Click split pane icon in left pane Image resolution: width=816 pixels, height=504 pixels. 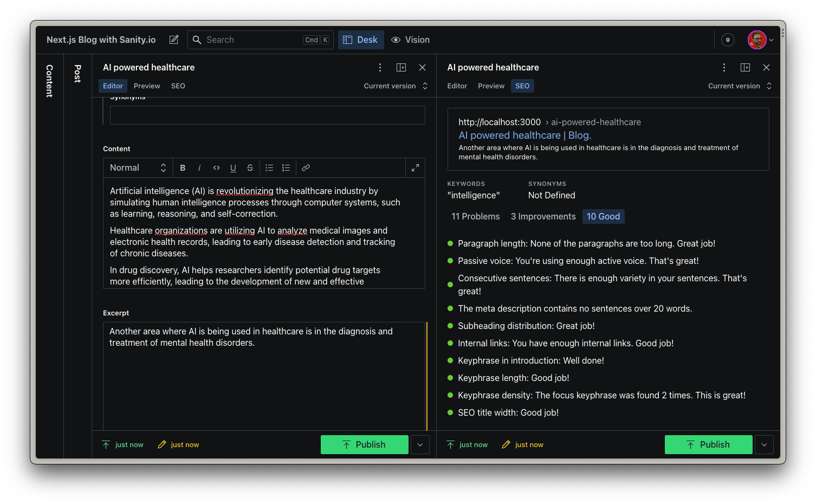(x=401, y=67)
